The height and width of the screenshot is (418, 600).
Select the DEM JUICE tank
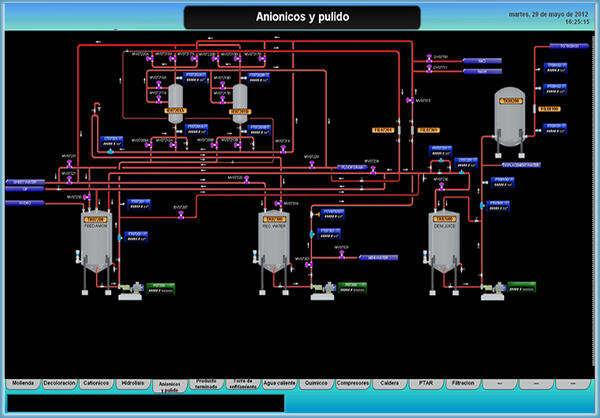point(444,241)
